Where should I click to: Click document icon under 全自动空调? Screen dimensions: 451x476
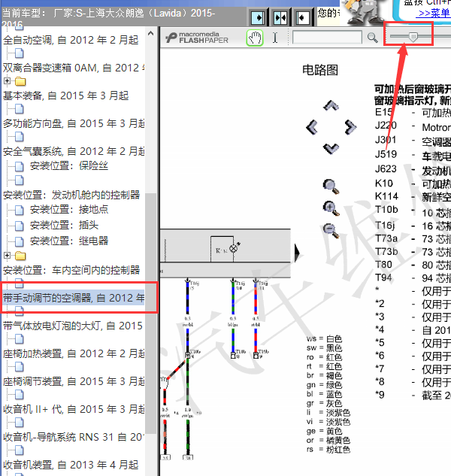[x=19, y=53]
